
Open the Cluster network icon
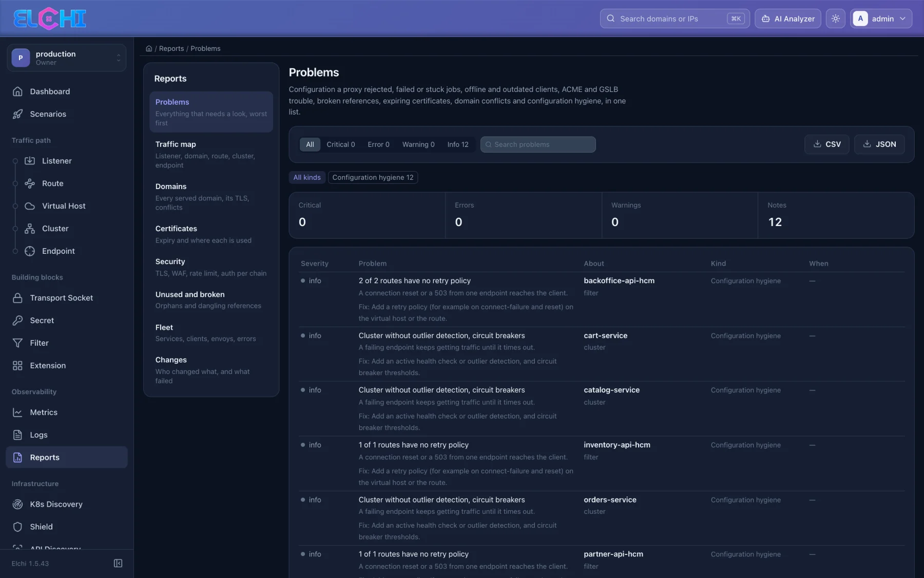pyautogui.click(x=30, y=229)
